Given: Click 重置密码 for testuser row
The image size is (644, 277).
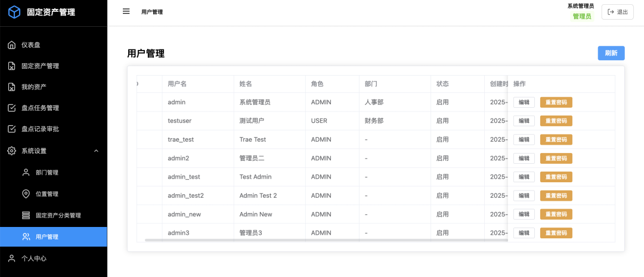Looking at the screenshot, I should click(x=556, y=121).
